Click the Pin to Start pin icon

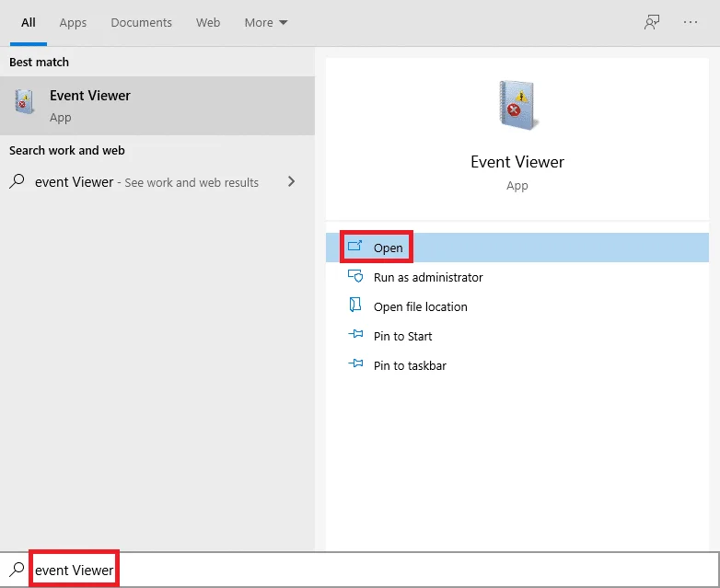[x=355, y=334]
